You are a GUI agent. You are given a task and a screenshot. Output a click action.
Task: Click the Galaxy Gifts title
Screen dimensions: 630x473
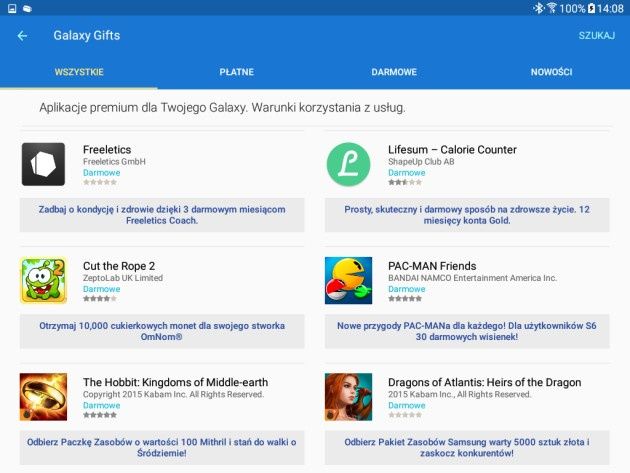[87, 36]
